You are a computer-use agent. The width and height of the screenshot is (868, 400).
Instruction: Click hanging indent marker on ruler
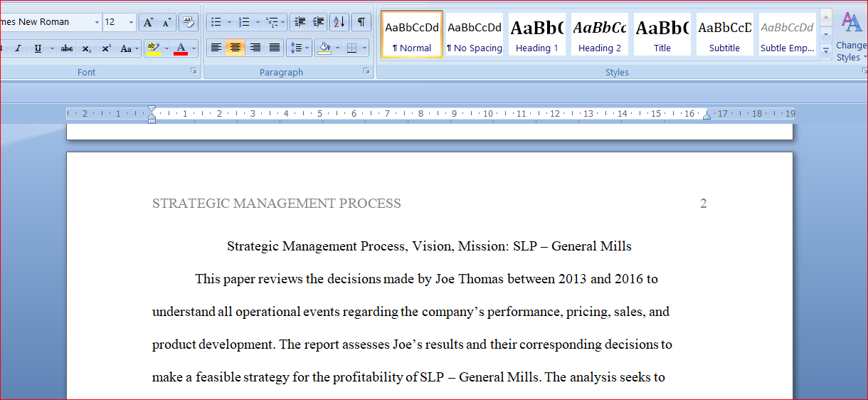click(x=152, y=116)
